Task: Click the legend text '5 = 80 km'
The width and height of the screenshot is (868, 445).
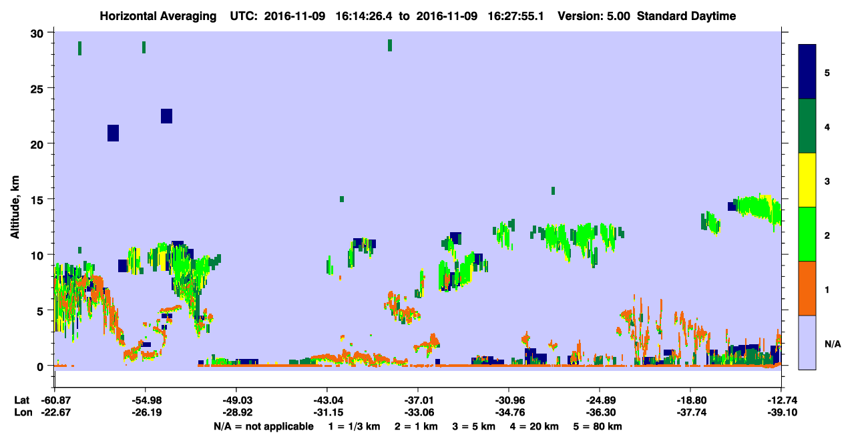Action: tap(597, 426)
